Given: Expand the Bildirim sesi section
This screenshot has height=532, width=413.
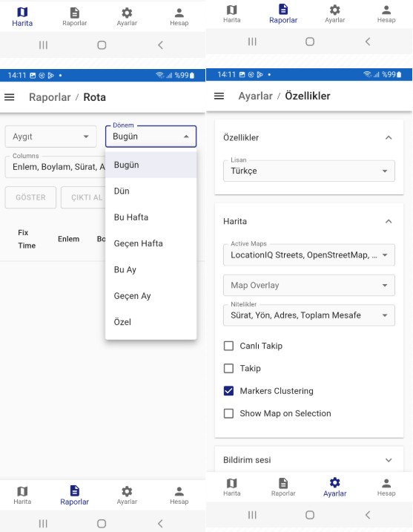Looking at the screenshot, I should pos(309,460).
